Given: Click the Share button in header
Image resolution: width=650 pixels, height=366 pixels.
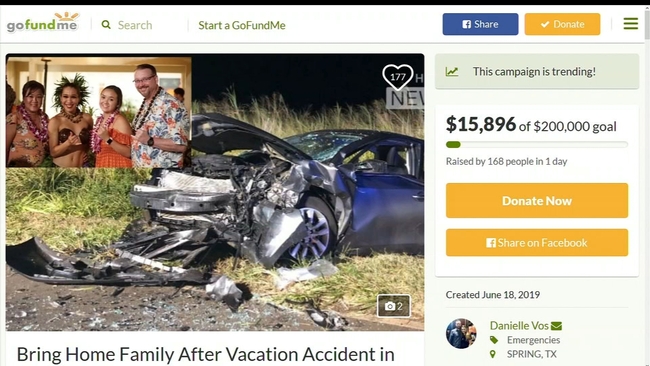Looking at the screenshot, I should 480,24.
